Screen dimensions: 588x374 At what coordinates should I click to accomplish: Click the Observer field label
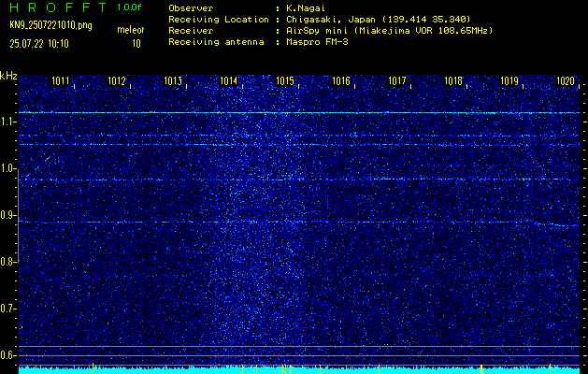point(191,7)
